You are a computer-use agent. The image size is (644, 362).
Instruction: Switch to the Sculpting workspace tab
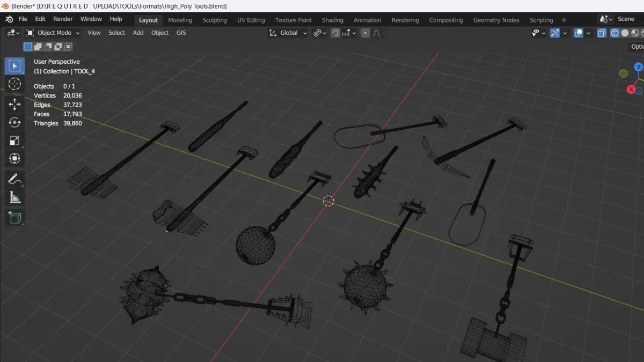[215, 20]
